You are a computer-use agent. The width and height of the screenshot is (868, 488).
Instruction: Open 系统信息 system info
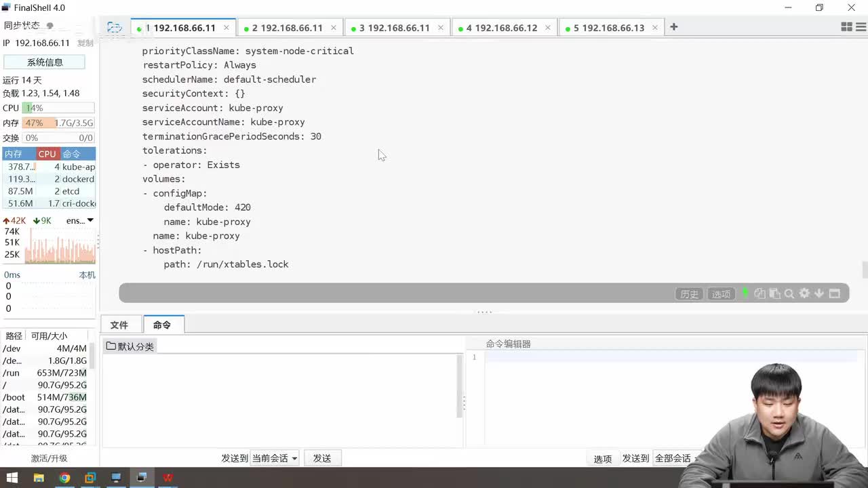45,62
